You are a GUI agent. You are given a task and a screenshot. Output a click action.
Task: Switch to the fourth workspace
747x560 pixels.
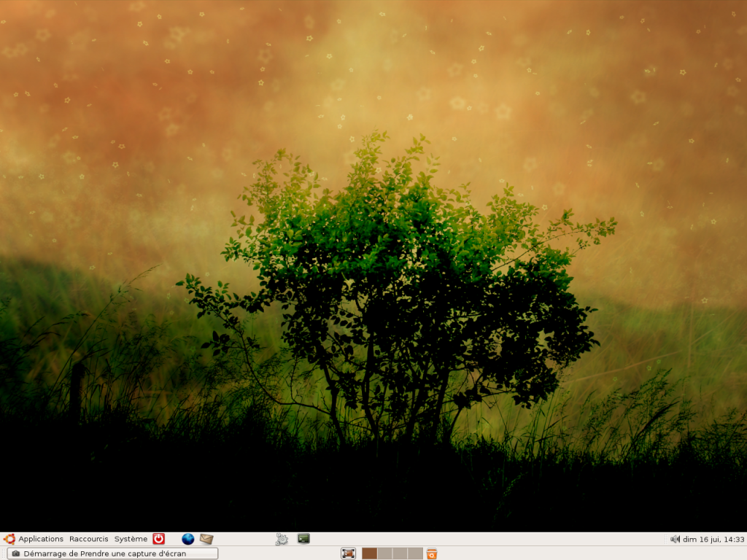[x=415, y=553]
